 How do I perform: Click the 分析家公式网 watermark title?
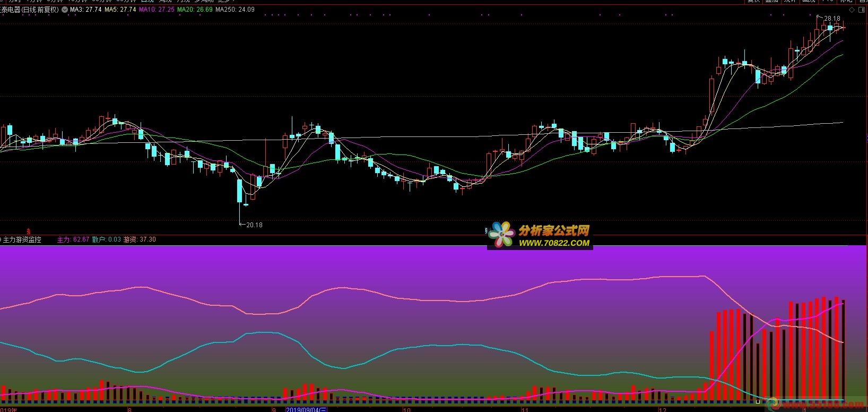coord(554,230)
